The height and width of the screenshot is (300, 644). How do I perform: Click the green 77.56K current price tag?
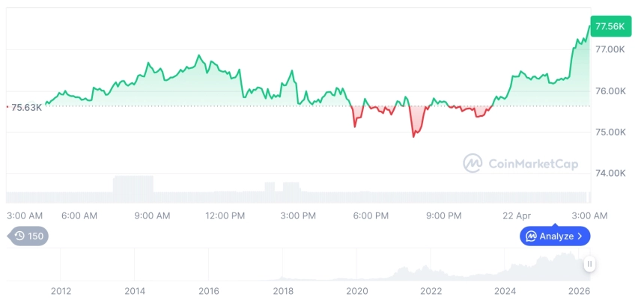point(610,26)
